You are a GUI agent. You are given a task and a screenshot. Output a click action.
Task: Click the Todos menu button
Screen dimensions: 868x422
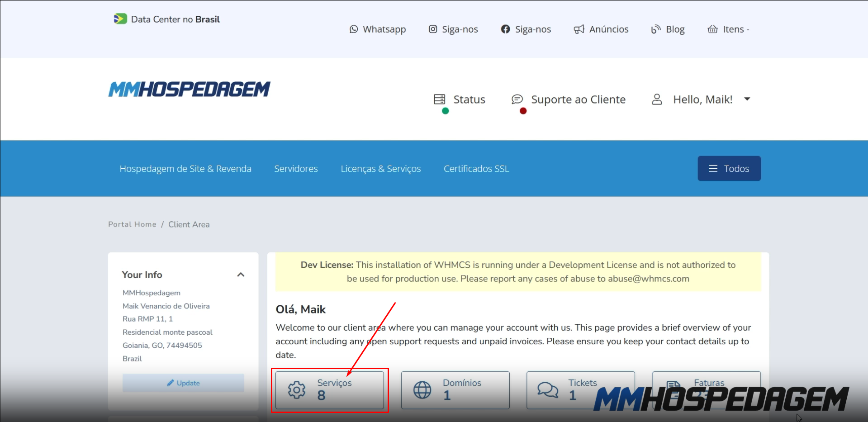click(x=729, y=169)
